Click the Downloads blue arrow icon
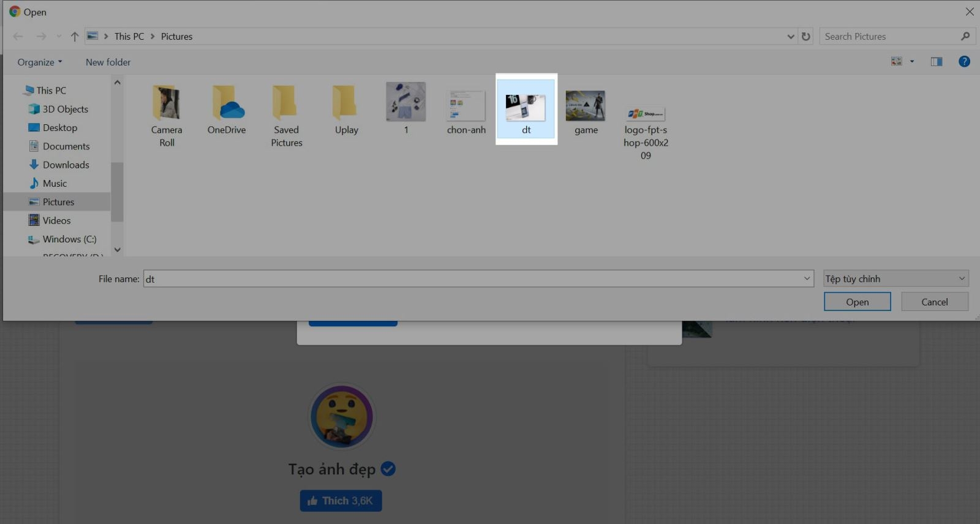980x524 pixels. (x=34, y=165)
